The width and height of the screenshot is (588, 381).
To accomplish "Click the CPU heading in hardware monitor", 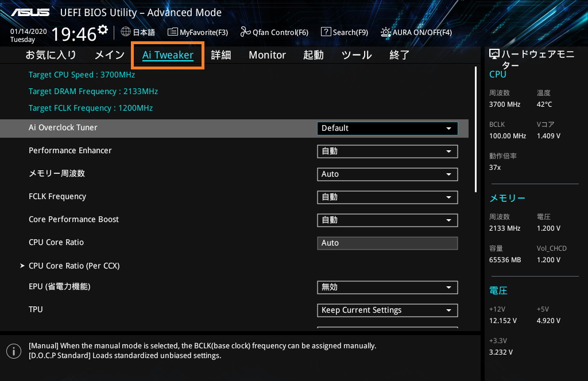I will (498, 74).
